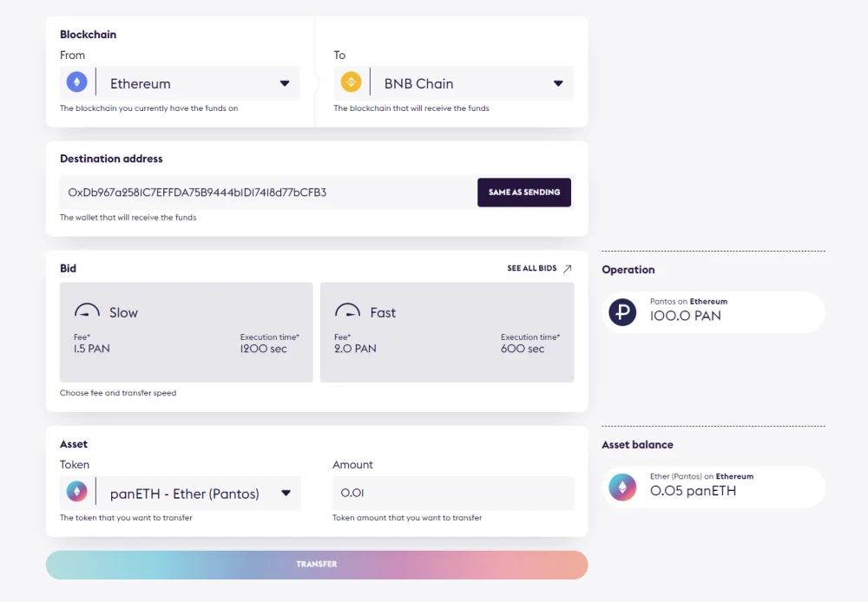Select the Fast bid option

[x=447, y=332]
